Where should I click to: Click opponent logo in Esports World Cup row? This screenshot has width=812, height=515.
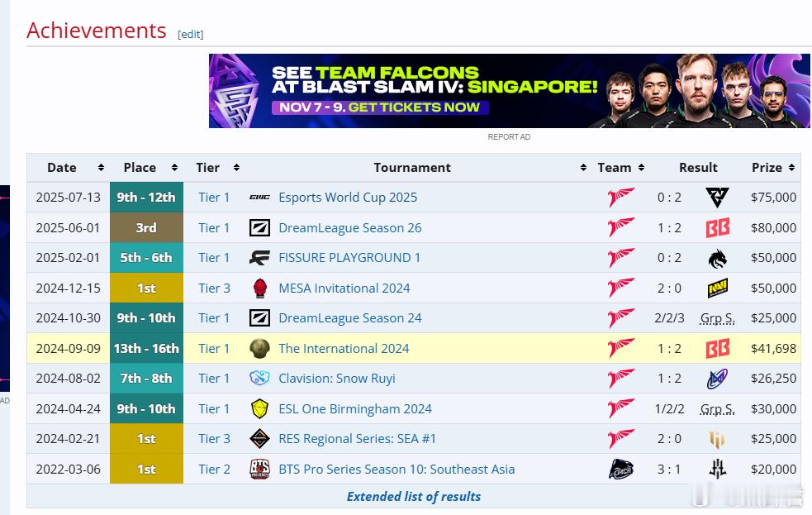[717, 198]
